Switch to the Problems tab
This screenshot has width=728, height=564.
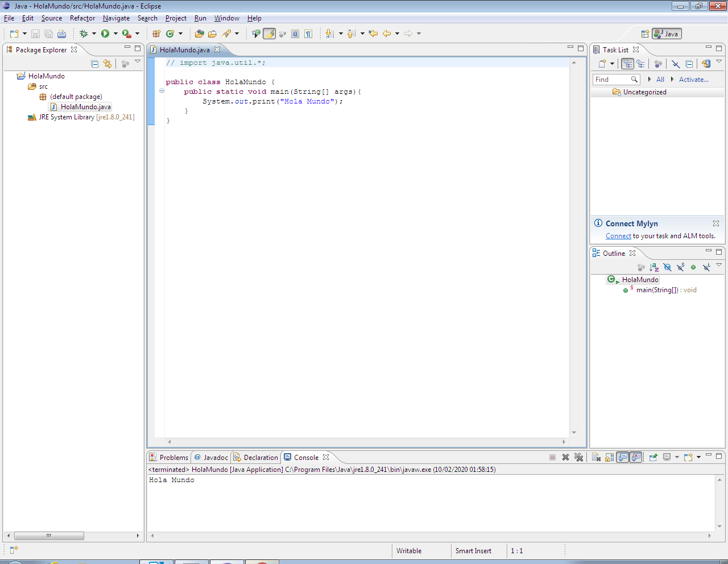tap(168, 457)
